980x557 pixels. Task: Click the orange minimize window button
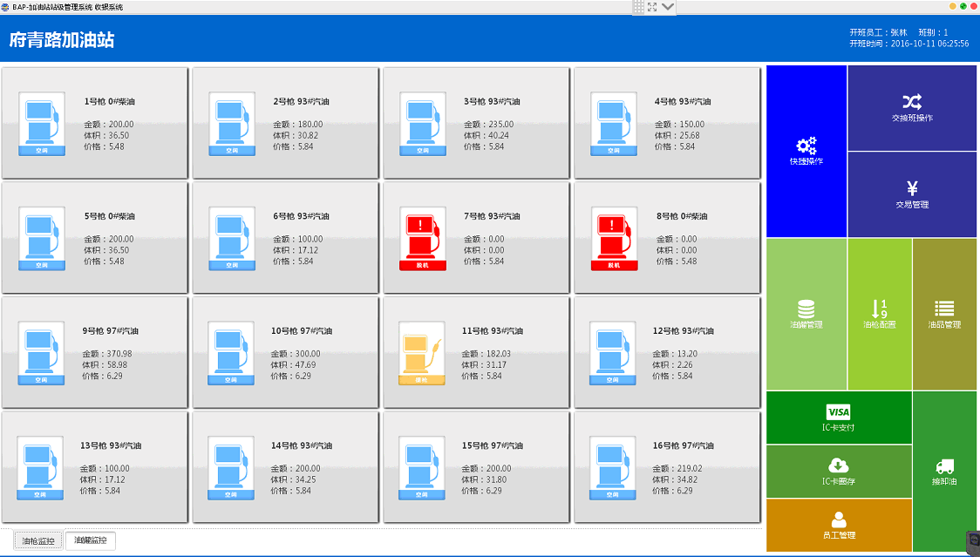coord(952,6)
